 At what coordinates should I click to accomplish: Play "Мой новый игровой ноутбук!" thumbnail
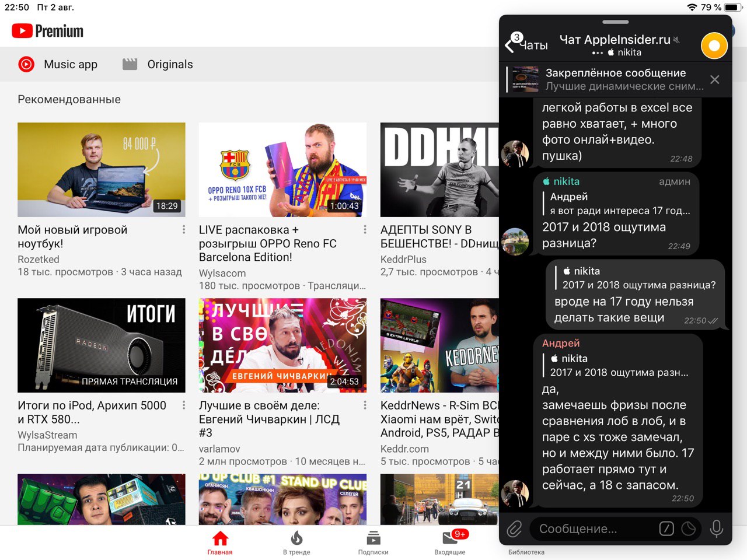102,170
